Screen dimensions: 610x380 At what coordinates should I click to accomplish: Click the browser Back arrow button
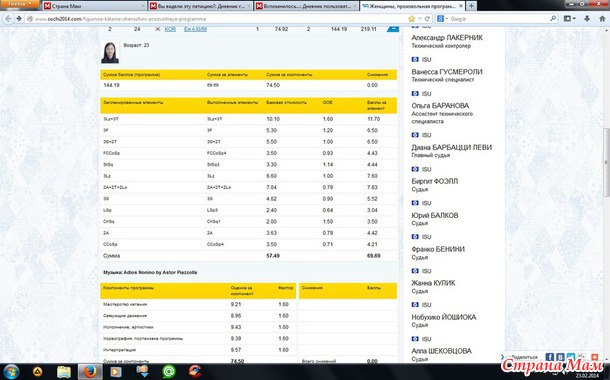(8, 19)
